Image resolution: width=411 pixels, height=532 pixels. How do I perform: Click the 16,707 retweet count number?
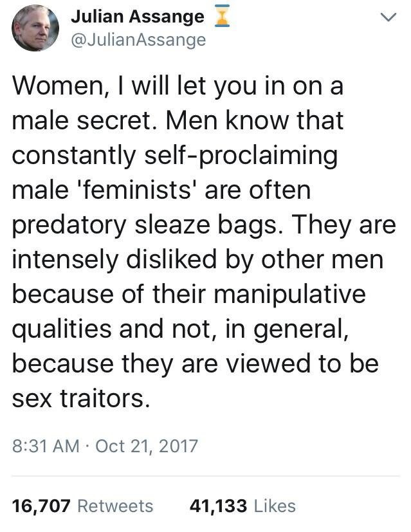tap(41, 506)
